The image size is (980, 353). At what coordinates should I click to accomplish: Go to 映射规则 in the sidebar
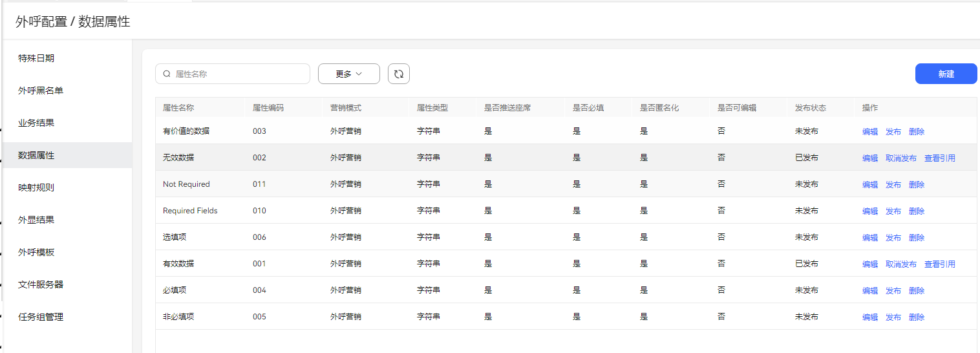click(x=67, y=187)
